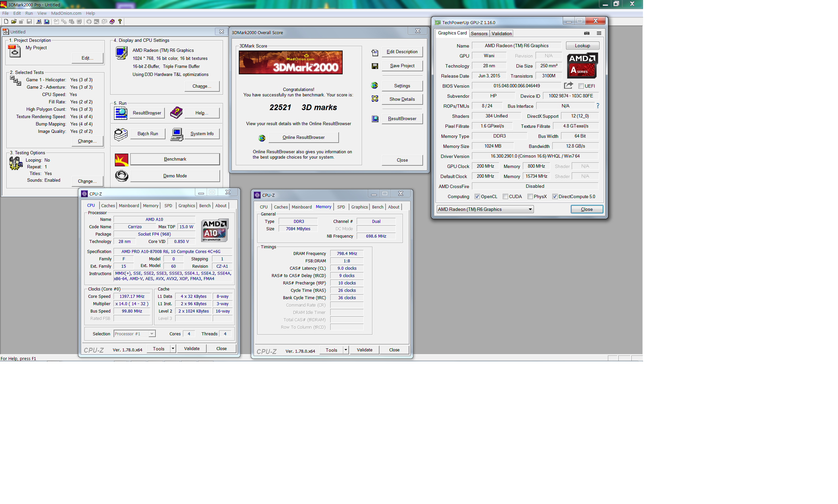Screen dimensions: 838x504
Task: Click the Benchmark button
Action: [x=175, y=159]
